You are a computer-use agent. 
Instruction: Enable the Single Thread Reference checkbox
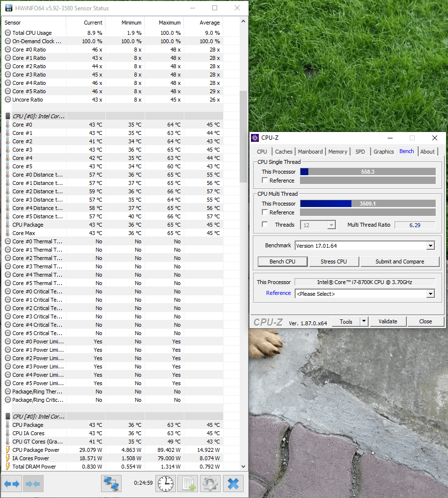pos(265,181)
